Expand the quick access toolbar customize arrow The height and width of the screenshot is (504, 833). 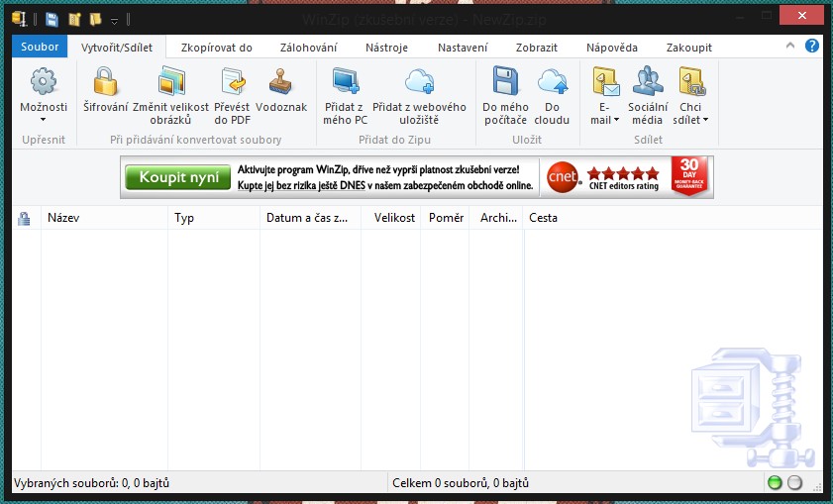pyautogui.click(x=114, y=21)
